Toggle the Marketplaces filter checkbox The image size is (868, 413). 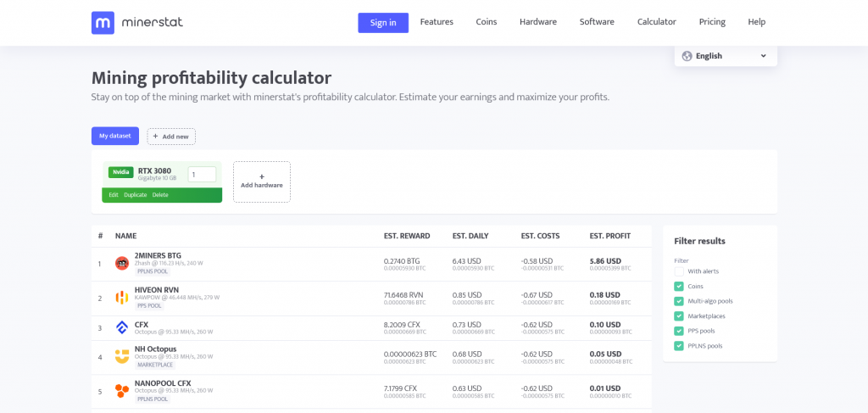[679, 316]
